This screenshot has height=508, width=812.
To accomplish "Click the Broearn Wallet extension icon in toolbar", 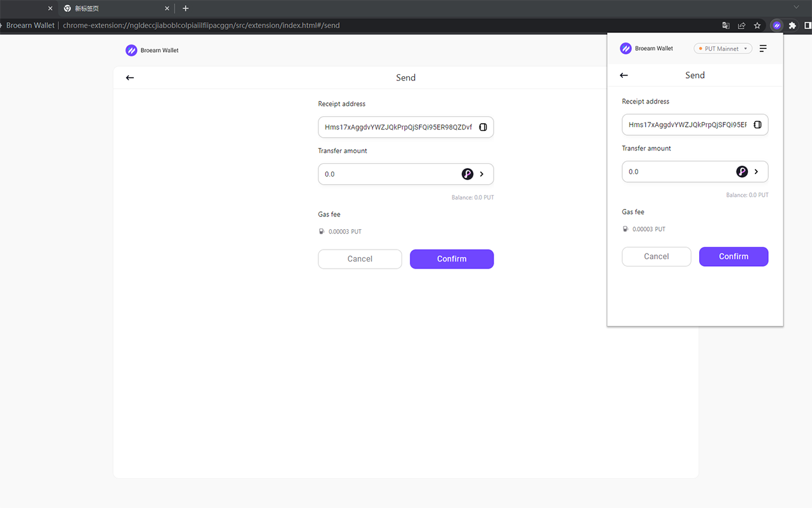I will pos(776,25).
